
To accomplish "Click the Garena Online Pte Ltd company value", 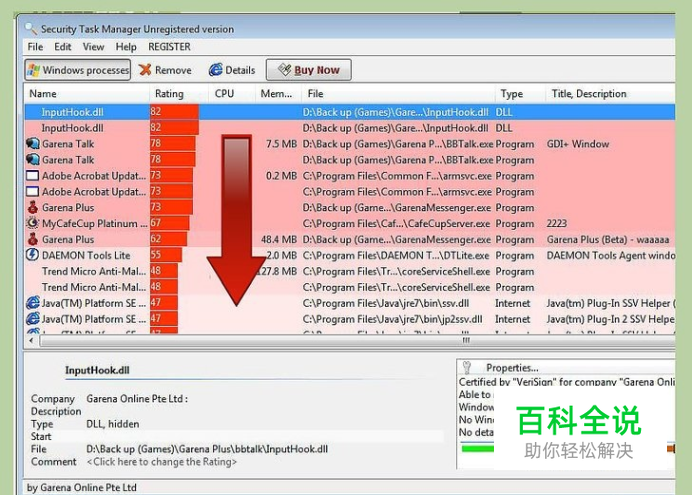I will pos(137,399).
